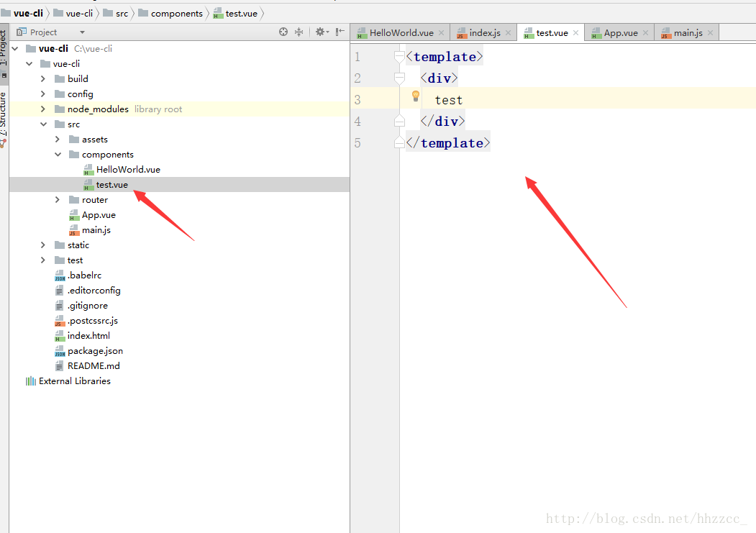Click the scroll from source target icon
Image resolution: width=756 pixels, height=533 pixels.
click(283, 32)
